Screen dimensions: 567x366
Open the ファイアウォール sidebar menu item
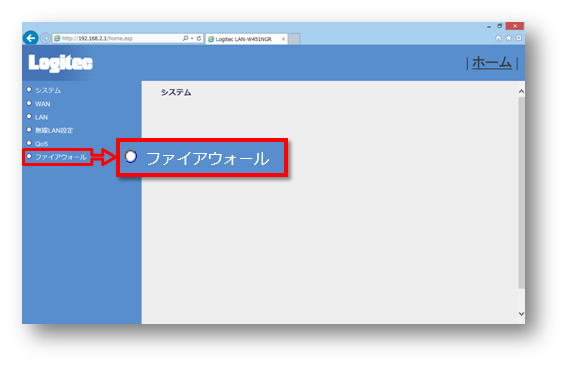click(61, 157)
